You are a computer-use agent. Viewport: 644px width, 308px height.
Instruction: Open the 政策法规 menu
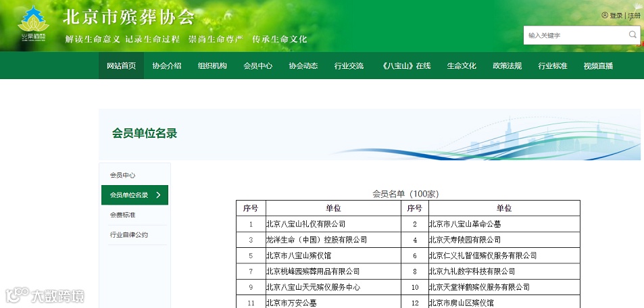click(x=507, y=66)
